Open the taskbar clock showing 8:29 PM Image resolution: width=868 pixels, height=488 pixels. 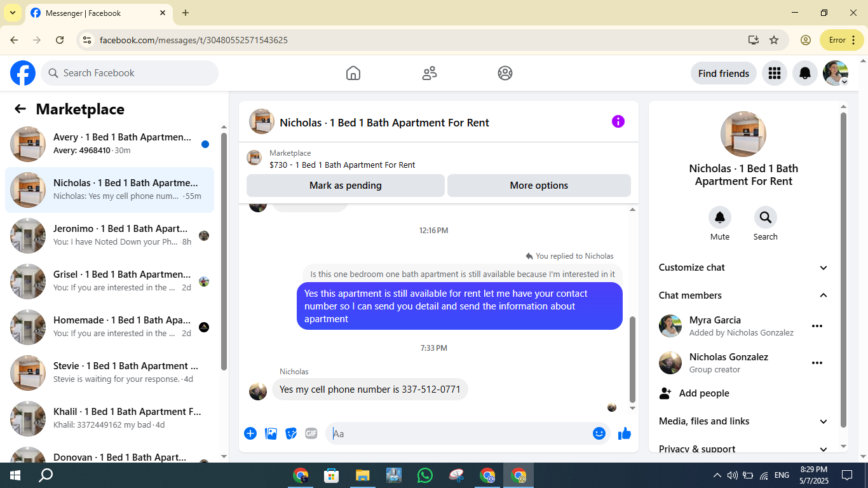click(814, 475)
